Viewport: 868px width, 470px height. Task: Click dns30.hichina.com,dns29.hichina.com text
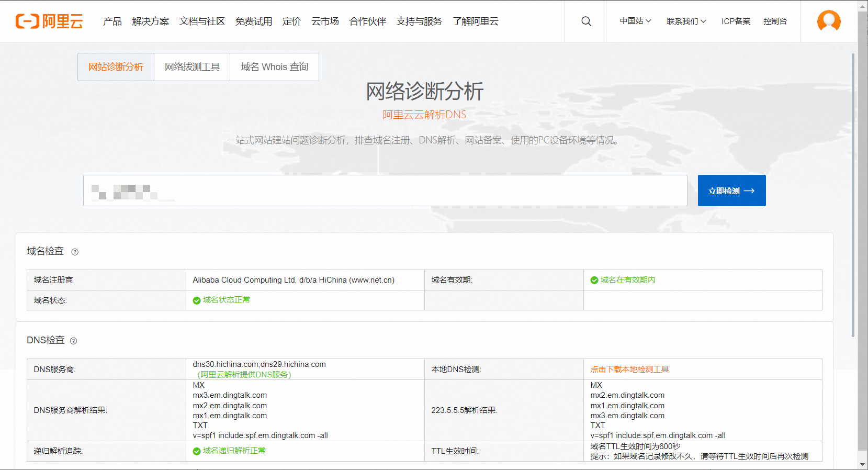[x=259, y=364]
